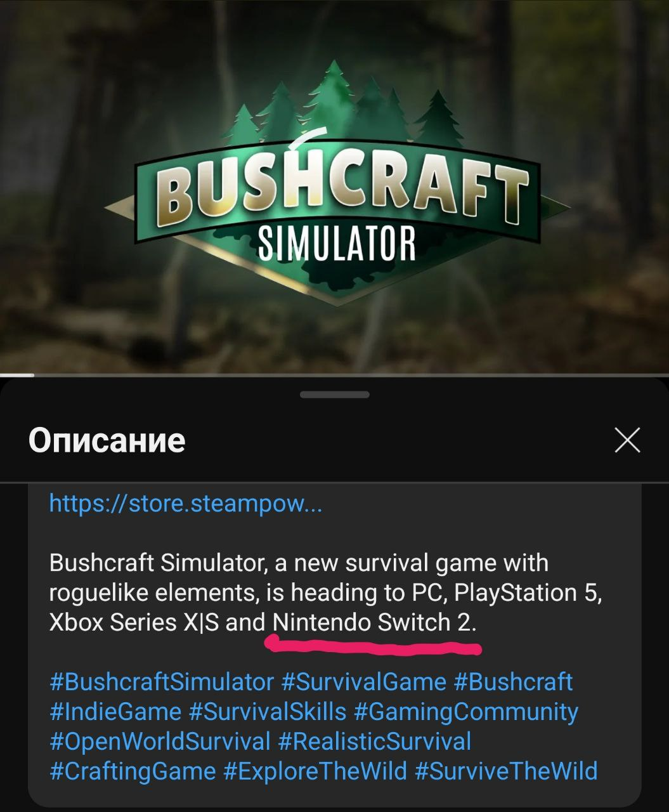Image resolution: width=669 pixels, height=812 pixels.
Task: Open the #ExploreTheWild hashtag
Action: tap(315, 771)
